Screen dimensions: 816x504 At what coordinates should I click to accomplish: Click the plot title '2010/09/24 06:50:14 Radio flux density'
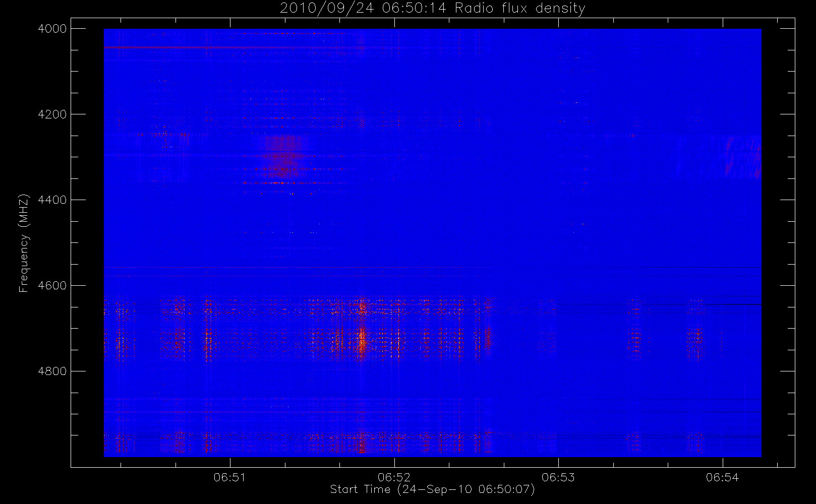point(432,9)
